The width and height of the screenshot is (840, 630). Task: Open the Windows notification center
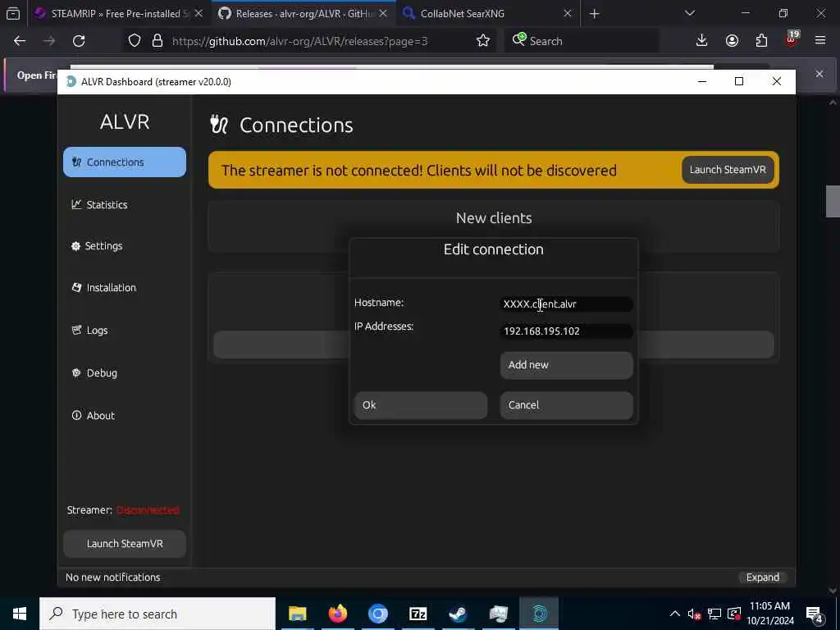(815, 614)
